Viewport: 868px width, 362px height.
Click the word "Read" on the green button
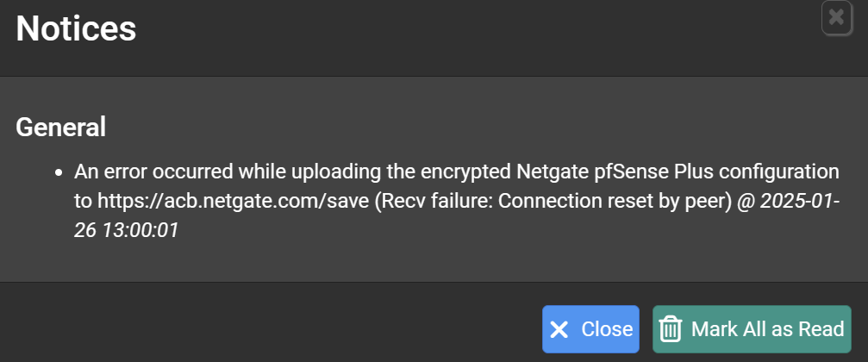point(821,329)
